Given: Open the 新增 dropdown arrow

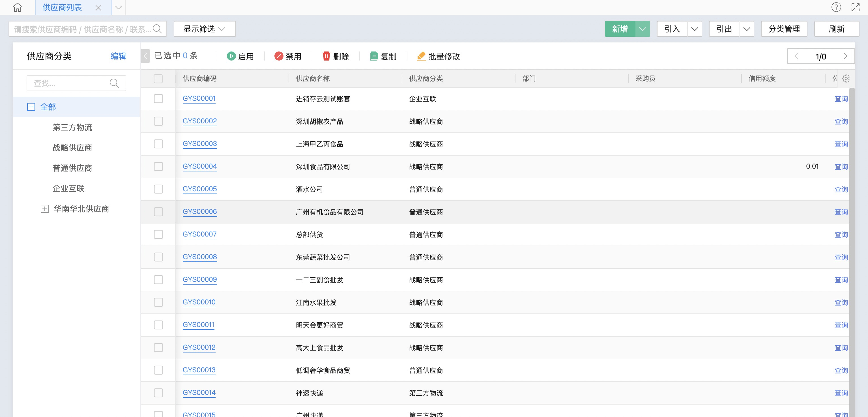Looking at the screenshot, I should point(643,29).
